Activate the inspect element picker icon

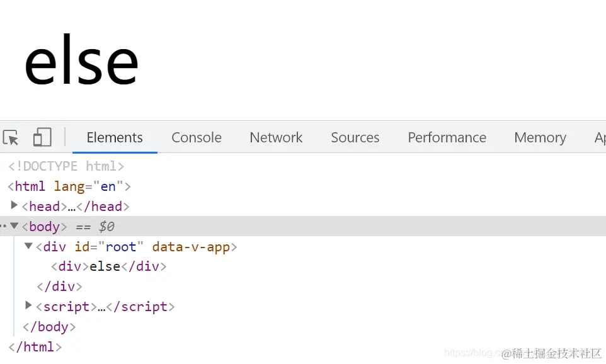[x=11, y=137]
